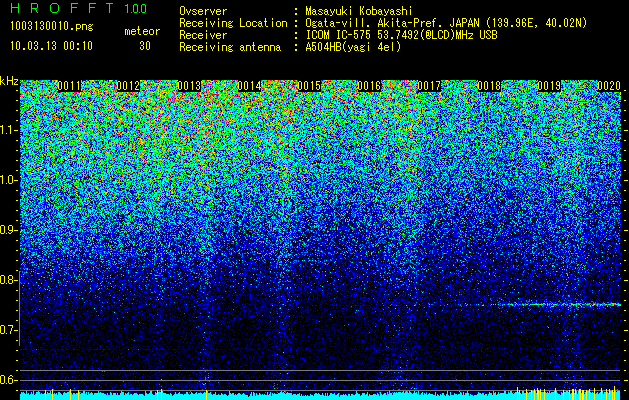Click the 1.0 frequency axis label
Image resolution: width=629 pixels, height=400 pixels.
coord(9,181)
